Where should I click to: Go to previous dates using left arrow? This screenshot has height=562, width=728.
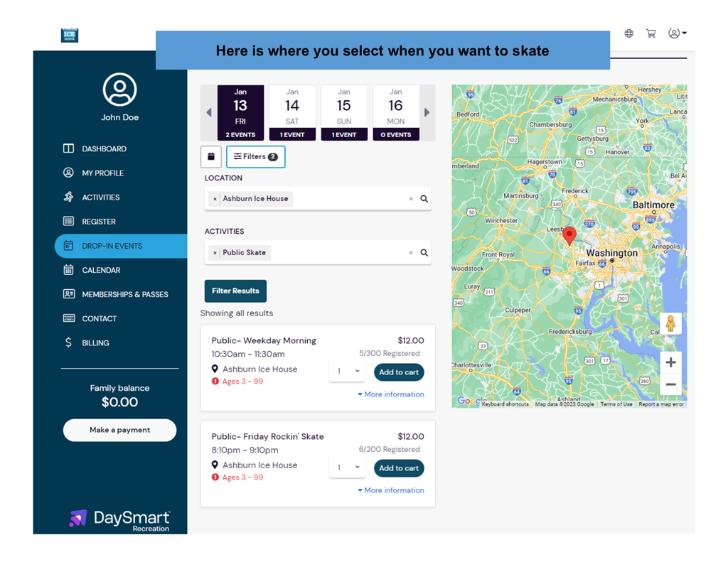coord(208,112)
